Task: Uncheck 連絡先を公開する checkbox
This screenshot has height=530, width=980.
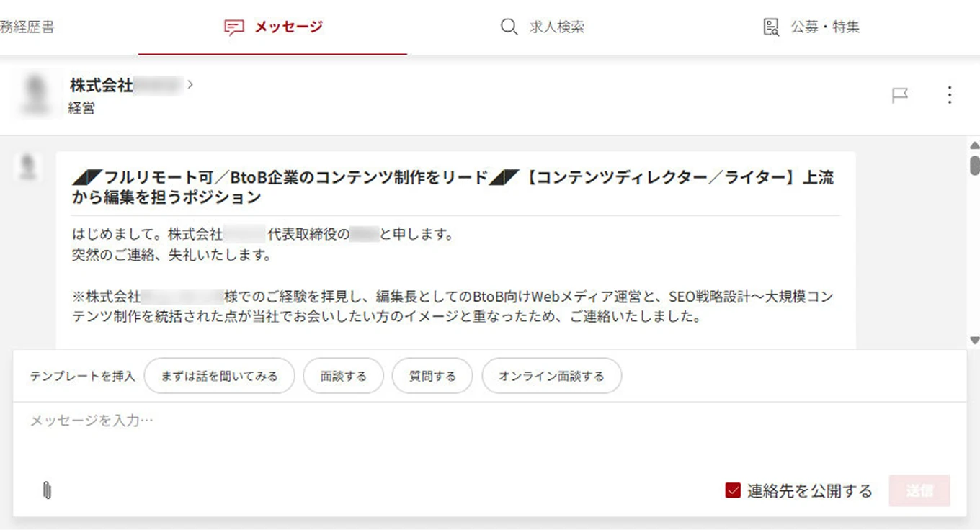Action: click(734, 490)
